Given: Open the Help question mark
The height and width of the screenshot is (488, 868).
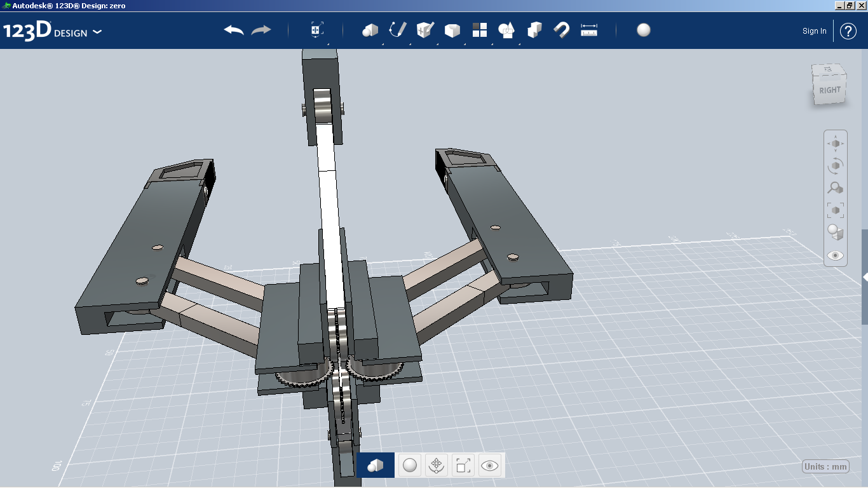Looking at the screenshot, I should (848, 30).
